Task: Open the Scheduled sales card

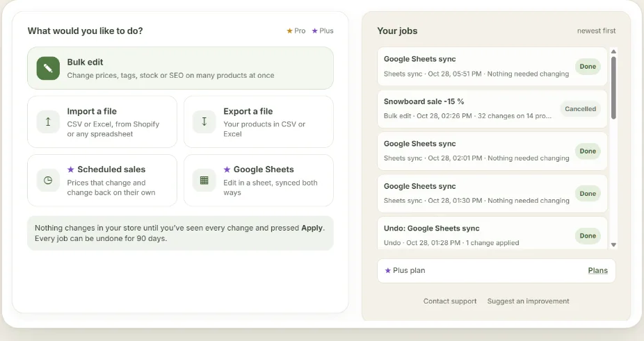Action: [102, 180]
